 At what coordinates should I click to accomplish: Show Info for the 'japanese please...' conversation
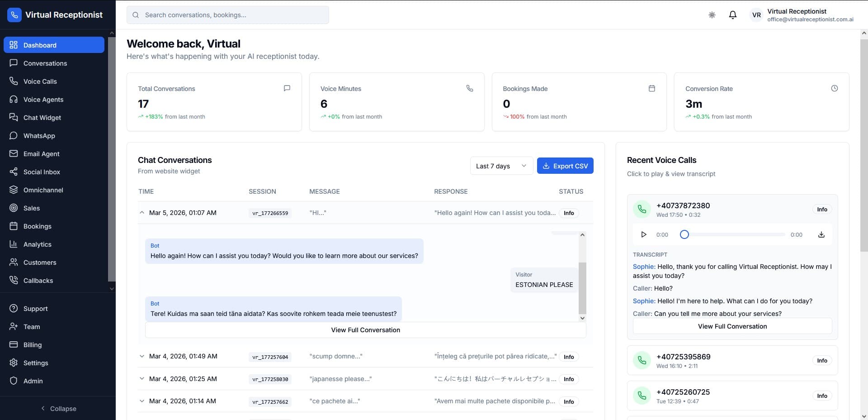click(x=568, y=379)
